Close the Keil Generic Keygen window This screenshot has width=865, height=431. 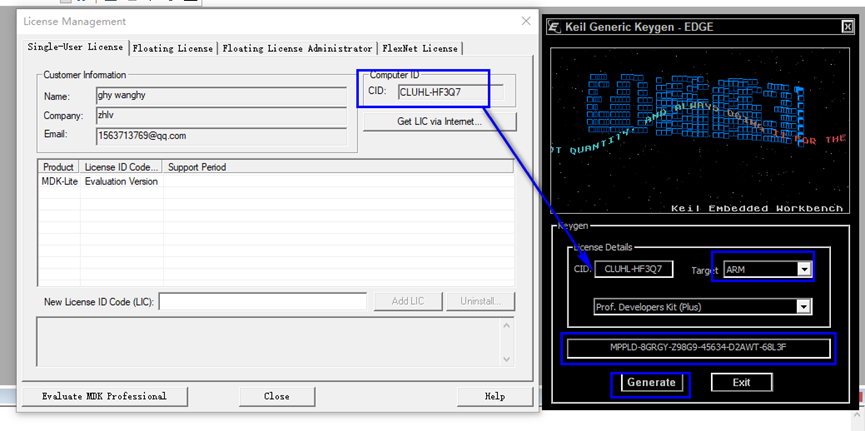pyautogui.click(x=847, y=26)
